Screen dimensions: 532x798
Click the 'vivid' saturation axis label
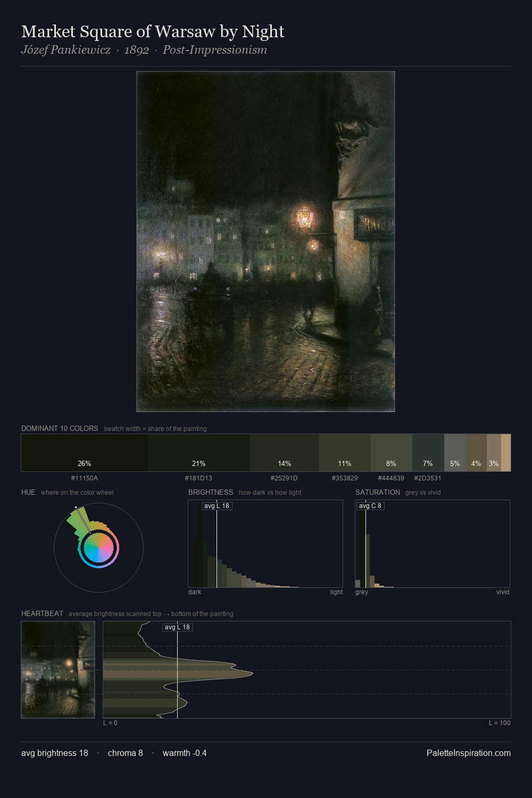pos(503,592)
